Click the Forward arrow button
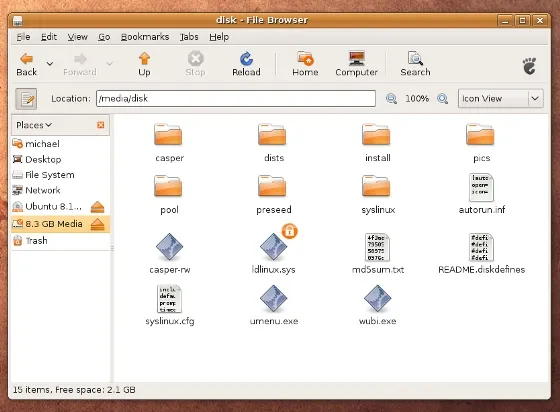This screenshot has height=412, width=560. click(x=80, y=64)
